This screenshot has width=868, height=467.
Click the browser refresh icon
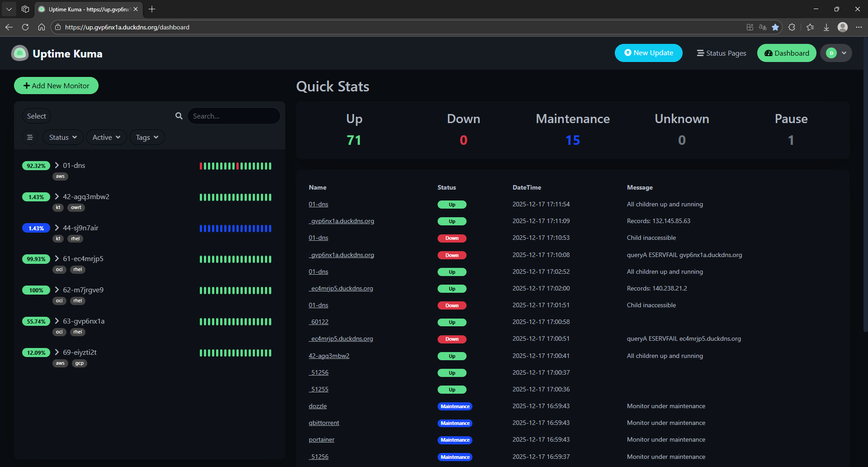pyautogui.click(x=25, y=27)
